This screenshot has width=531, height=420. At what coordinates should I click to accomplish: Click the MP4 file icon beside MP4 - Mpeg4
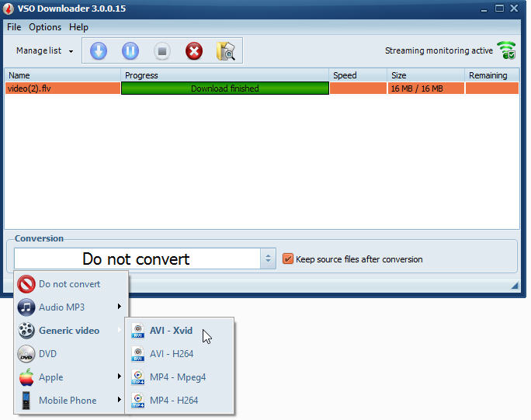coord(138,377)
